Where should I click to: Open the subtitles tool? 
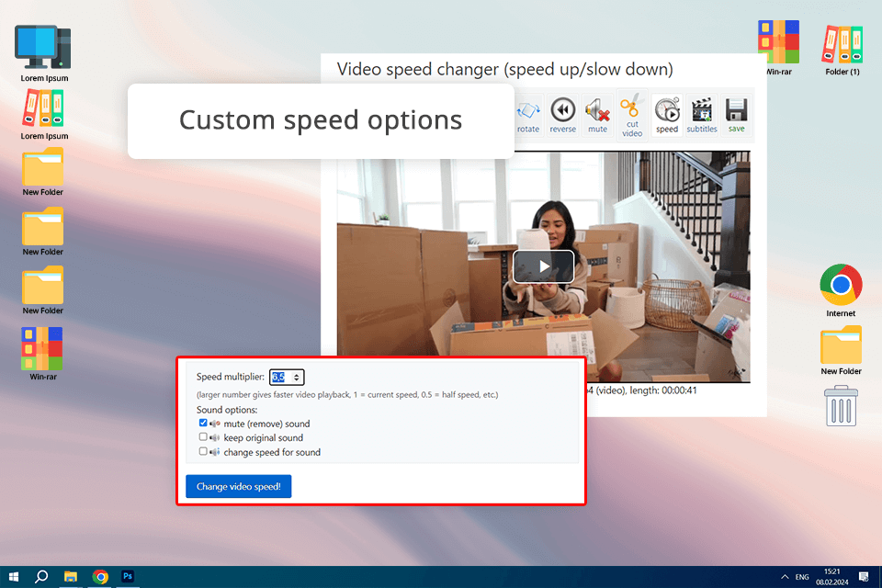click(x=701, y=116)
